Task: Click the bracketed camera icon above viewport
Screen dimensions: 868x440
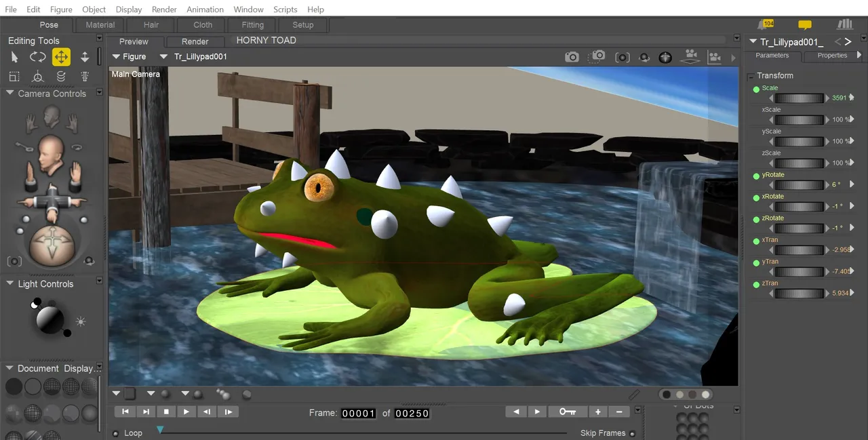Action: [x=622, y=58]
